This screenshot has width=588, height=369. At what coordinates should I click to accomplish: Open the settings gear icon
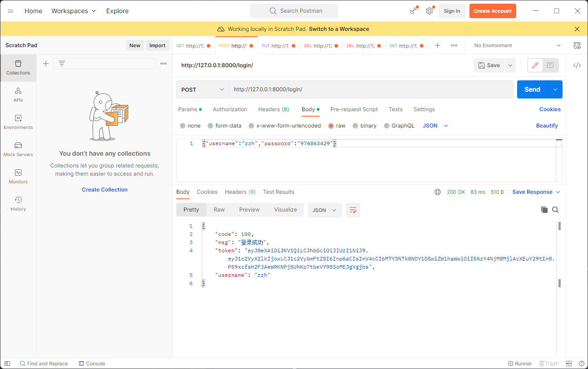(x=429, y=11)
